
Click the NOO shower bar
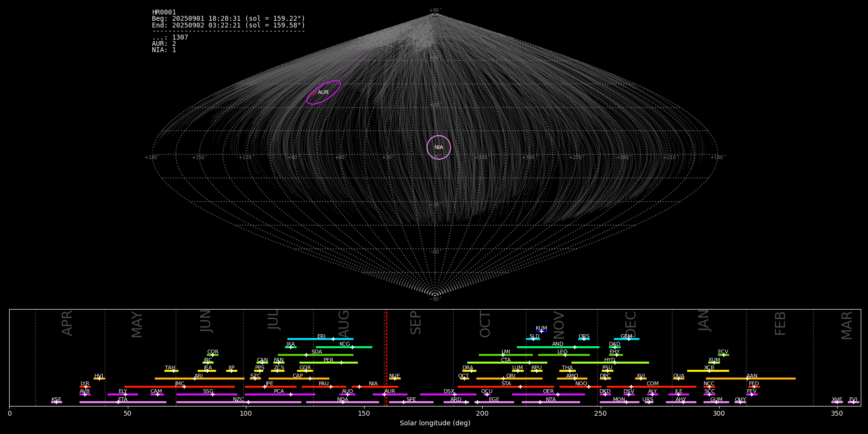(581, 387)
